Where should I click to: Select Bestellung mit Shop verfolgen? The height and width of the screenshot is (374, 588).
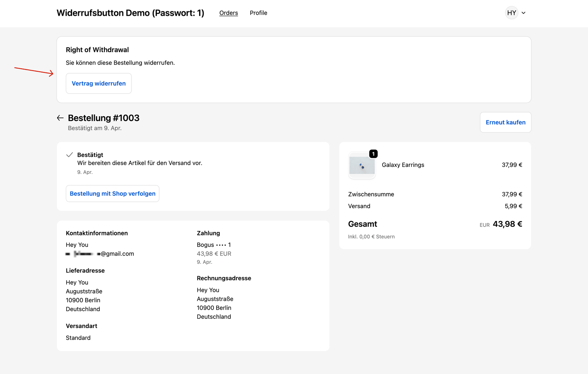pos(112,194)
